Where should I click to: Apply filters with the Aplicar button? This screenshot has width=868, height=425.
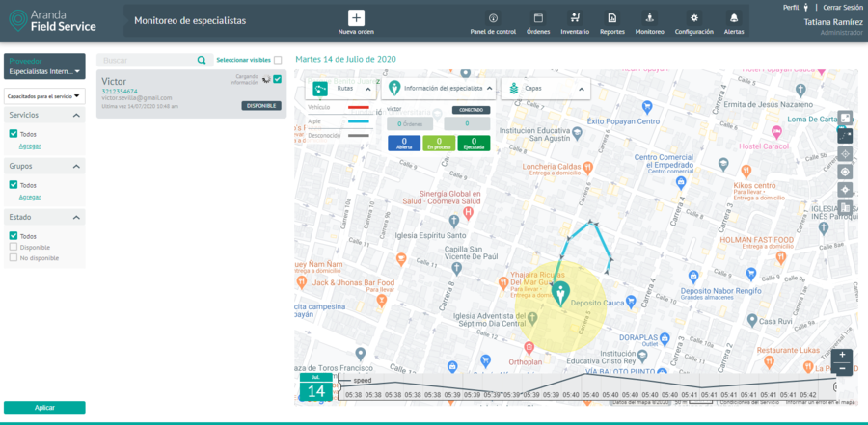click(44, 408)
